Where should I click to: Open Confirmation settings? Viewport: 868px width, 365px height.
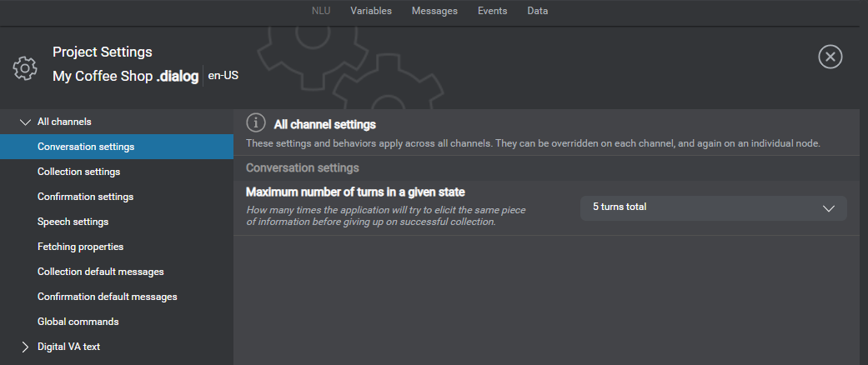pos(85,197)
